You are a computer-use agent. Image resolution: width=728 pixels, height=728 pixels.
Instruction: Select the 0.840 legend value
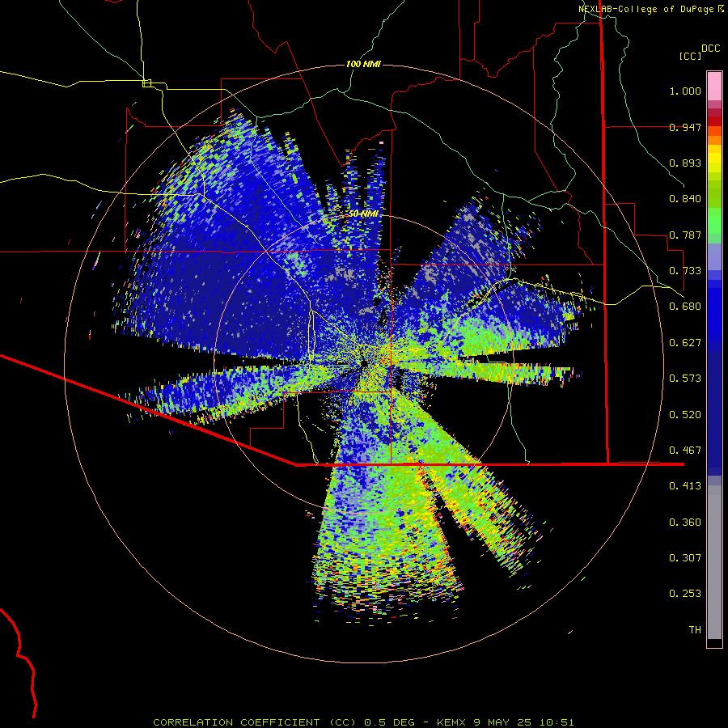coord(685,199)
